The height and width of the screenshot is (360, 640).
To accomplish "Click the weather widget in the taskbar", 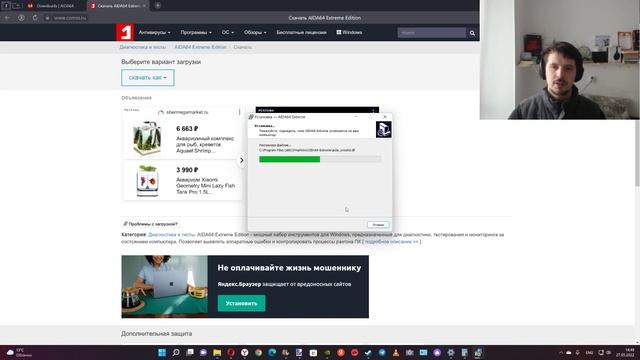I will point(18,353).
